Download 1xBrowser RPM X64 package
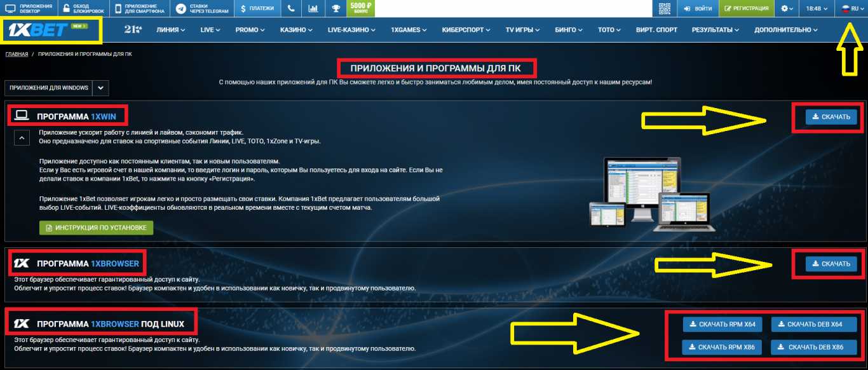The image size is (868, 370). 722,324
